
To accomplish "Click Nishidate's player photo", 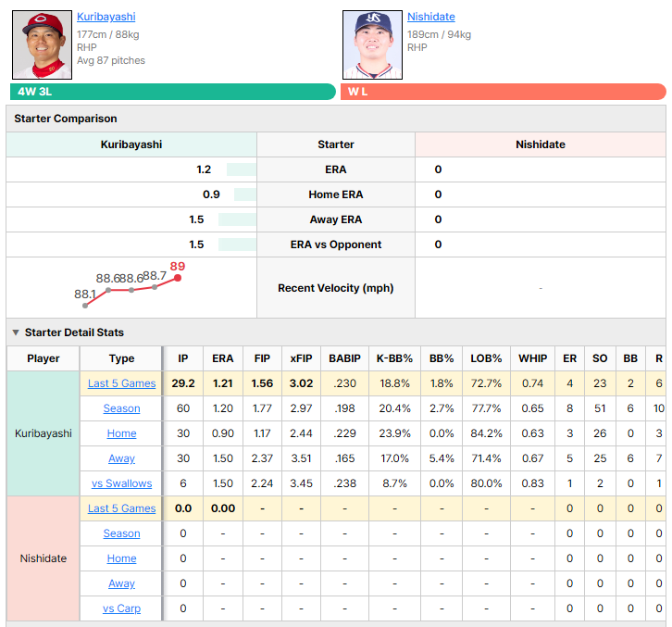I will tap(372, 45).
